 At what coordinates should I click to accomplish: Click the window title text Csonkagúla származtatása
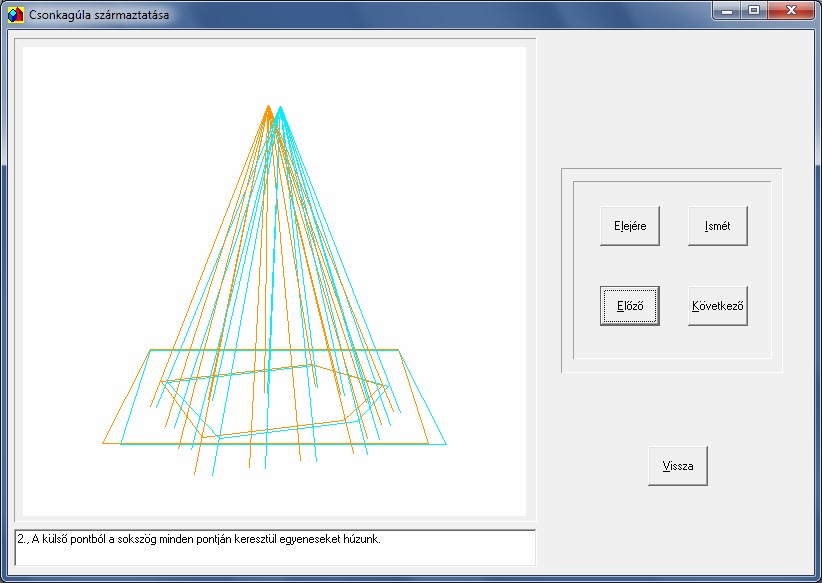click(99, 14)
